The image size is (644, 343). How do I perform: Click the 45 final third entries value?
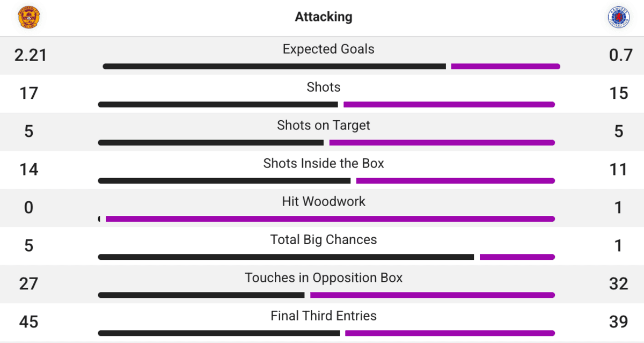(29, 322)
